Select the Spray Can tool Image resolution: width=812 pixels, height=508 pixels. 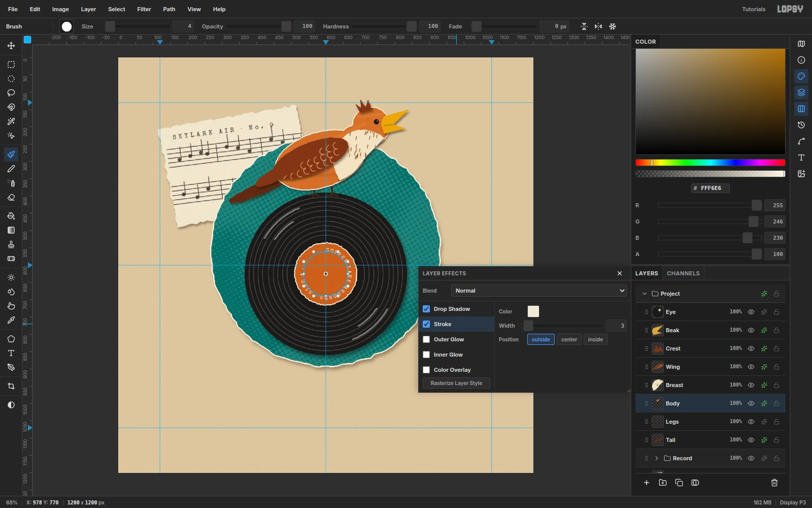[x=11, y=183]
